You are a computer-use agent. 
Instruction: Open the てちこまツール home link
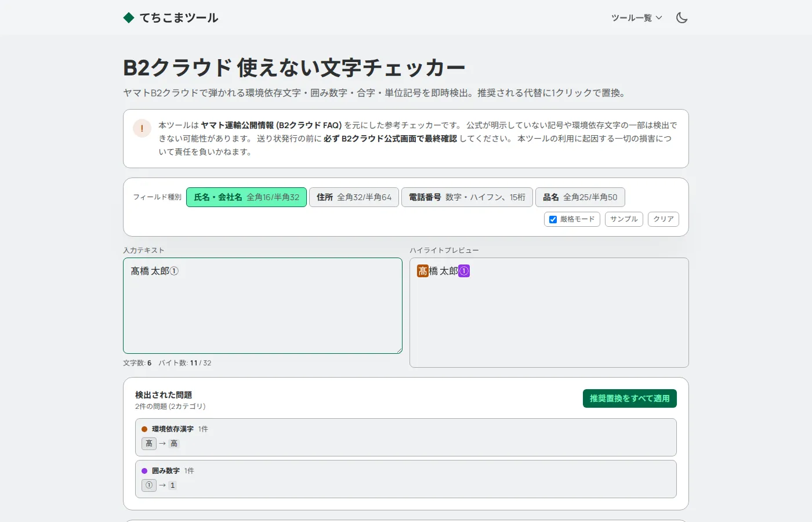point(171,18)
